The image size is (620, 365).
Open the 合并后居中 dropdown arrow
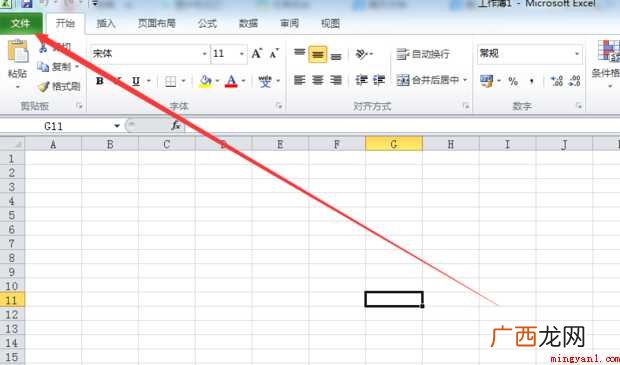point(465,80)
